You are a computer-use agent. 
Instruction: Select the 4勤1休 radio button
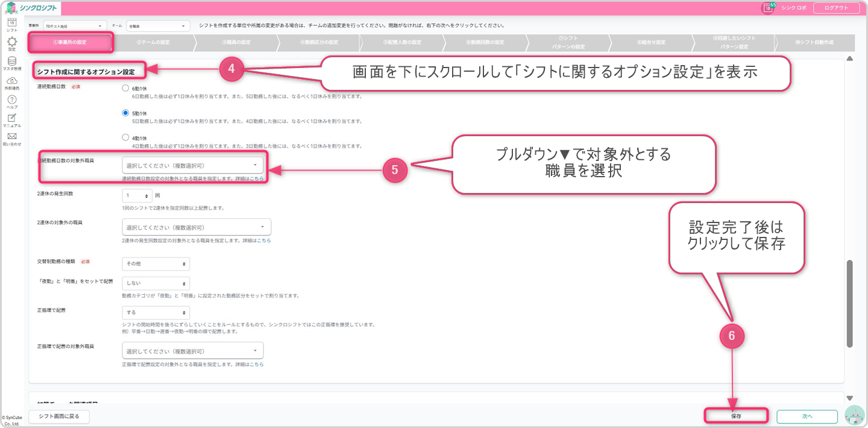pyautogui.click(x=125, y=137)
